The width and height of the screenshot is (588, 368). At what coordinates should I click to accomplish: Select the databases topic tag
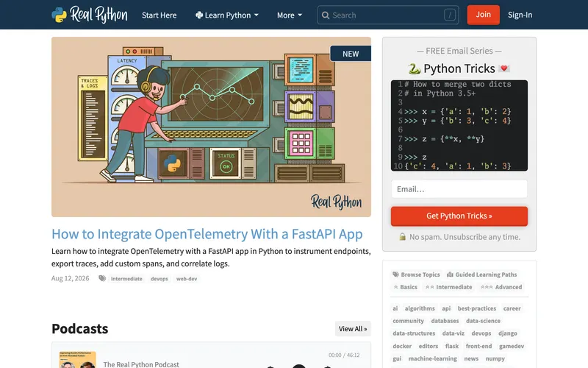click(445, 321)
